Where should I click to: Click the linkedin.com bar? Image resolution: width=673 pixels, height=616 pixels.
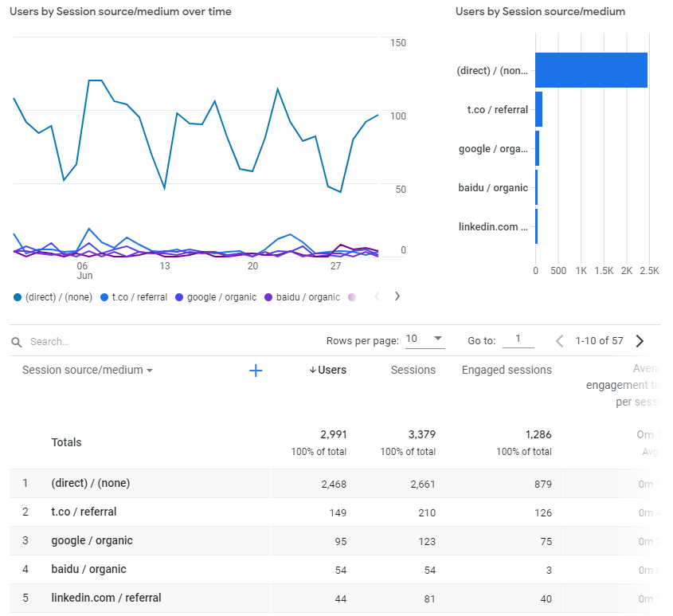536,226
